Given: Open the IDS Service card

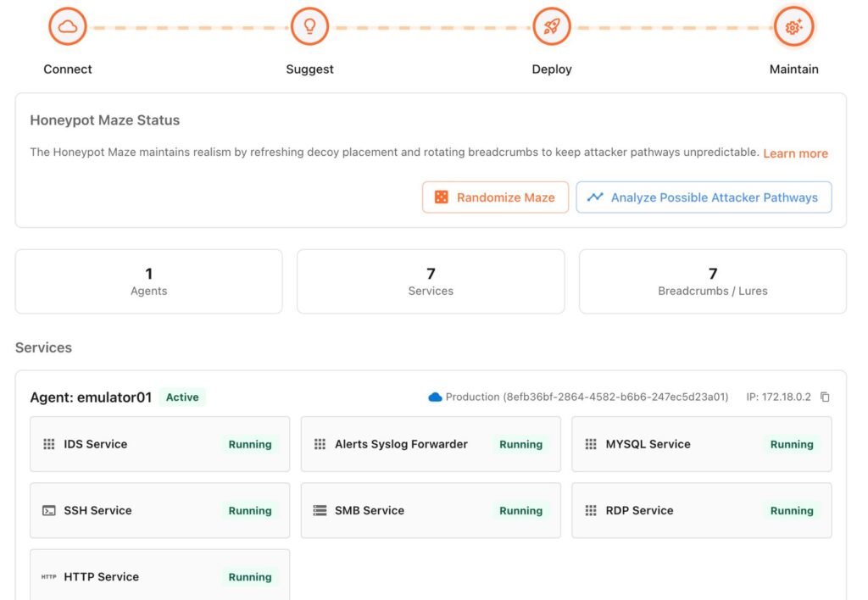Looking at the screenshot, I should 159,444.
